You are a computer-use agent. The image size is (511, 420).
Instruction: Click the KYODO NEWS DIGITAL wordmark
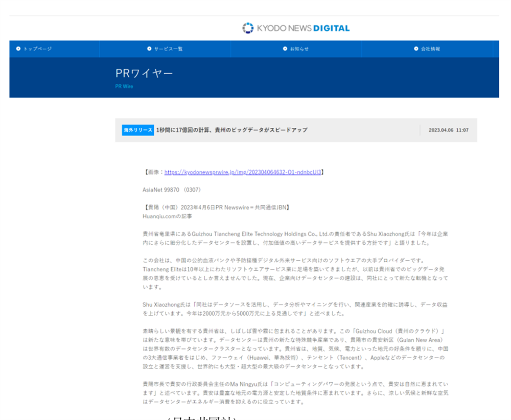point(303,28)
